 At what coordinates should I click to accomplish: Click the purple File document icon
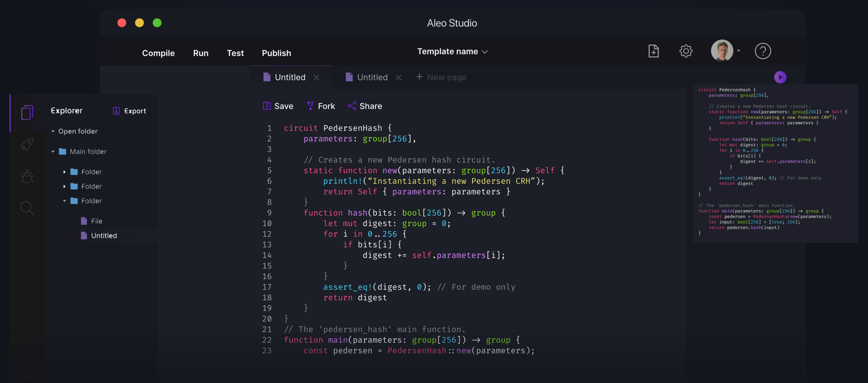point(84,221)
